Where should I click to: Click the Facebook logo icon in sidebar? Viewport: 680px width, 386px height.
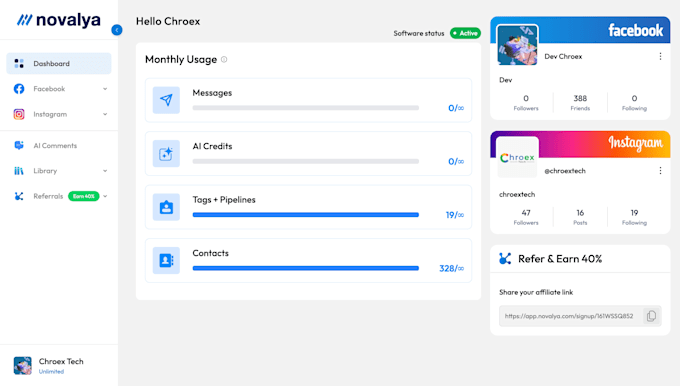[19, 88]
